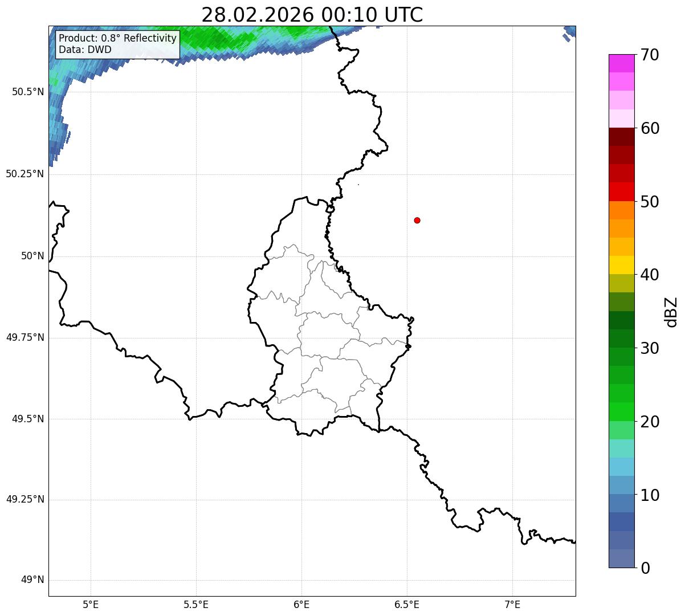685x616 pixels.
Task: Select the Product: 0.8° Reflectivity label
Action: point(118,38)
